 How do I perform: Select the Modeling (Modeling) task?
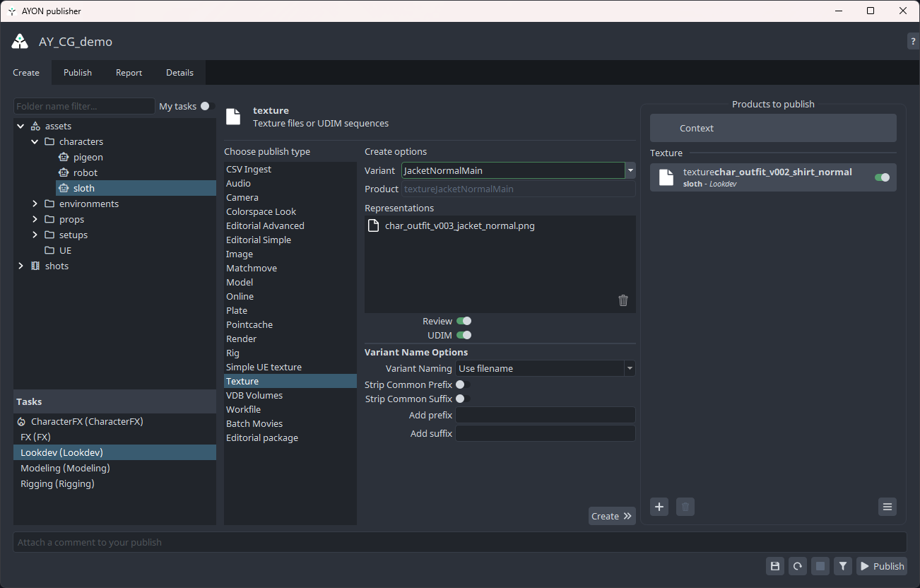click(114, 468)
